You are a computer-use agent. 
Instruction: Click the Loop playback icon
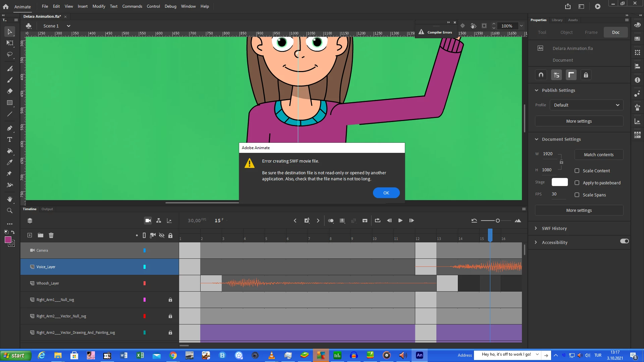point(377,221)
